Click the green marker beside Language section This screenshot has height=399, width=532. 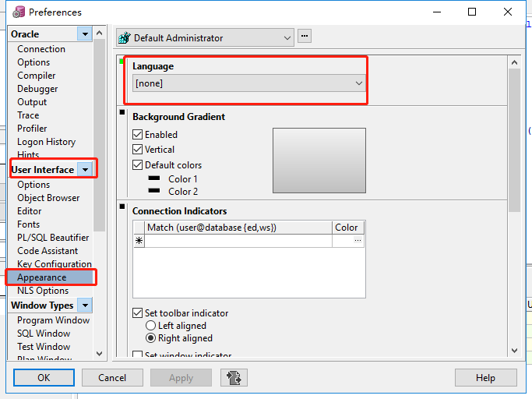(122, 62)
